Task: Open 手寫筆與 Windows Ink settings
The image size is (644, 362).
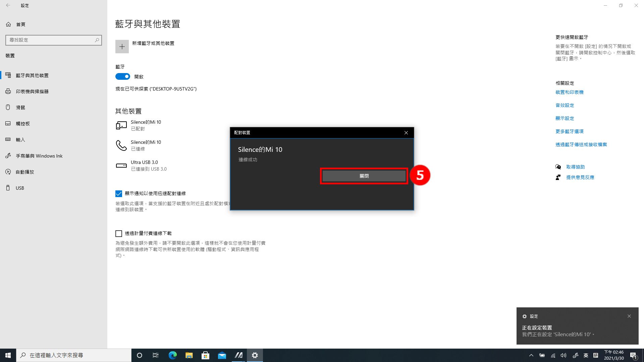Action: pyautogui.click(x=54, y=156)
